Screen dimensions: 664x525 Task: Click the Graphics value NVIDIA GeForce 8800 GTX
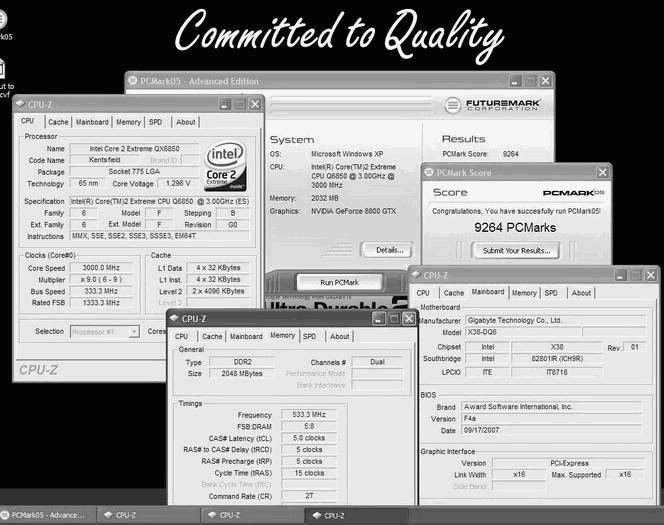coord(354,211)
